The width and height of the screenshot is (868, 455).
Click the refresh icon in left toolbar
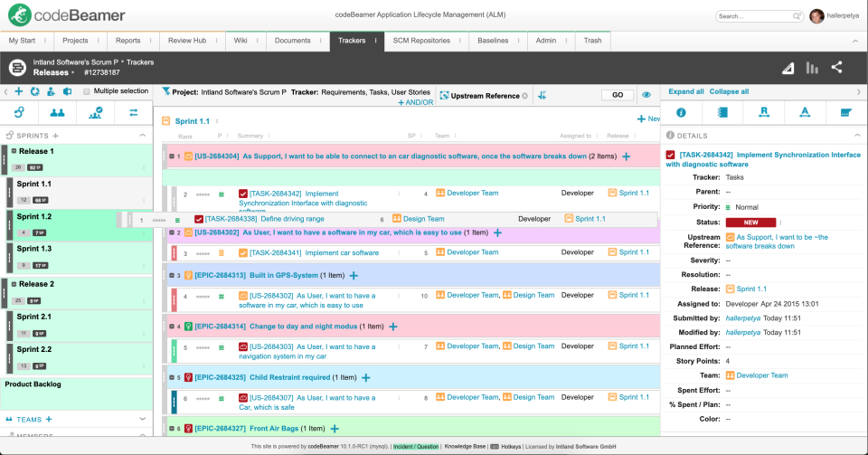(x=34, y=91)
